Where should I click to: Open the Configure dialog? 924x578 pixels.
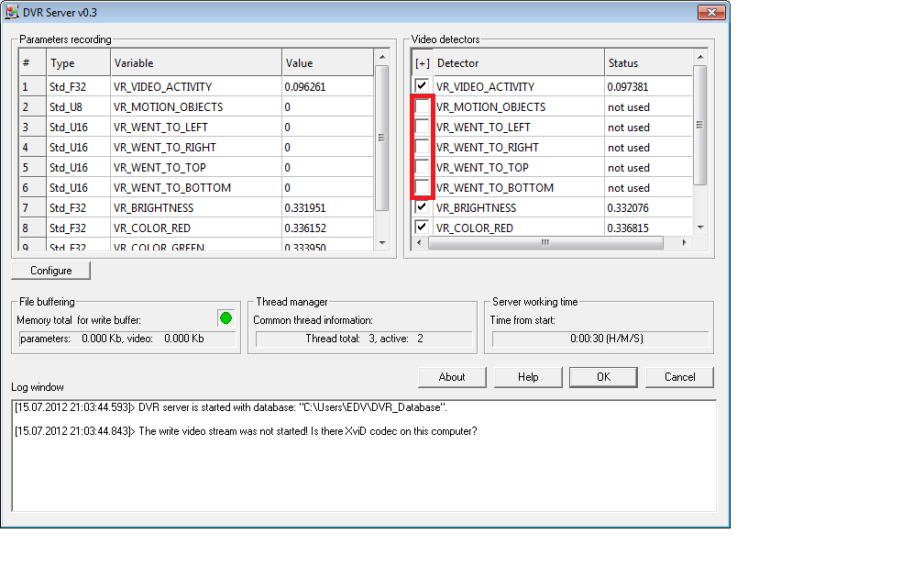tap(51, 271)
